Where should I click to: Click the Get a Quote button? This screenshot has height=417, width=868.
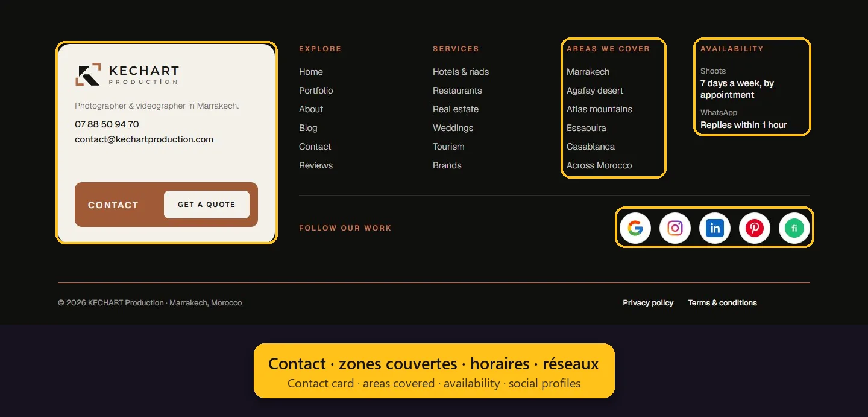tap(207, 205)
